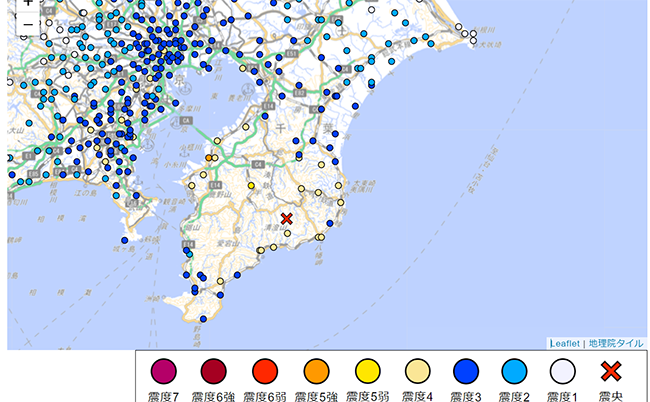This screenshot has width=650, height=402.
Task: Open the Leaflet attribution link
Action: click(x=566, y=343)
